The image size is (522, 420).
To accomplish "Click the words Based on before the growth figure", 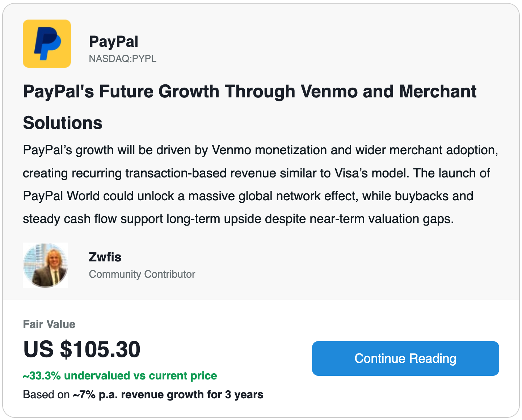I will (46, 394).
